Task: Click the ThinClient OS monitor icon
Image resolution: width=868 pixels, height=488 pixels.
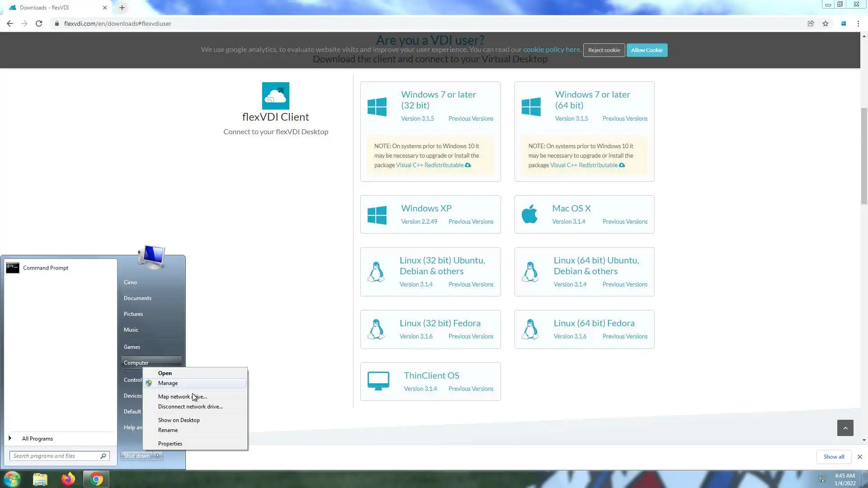Action: click(x=378, y=381)
